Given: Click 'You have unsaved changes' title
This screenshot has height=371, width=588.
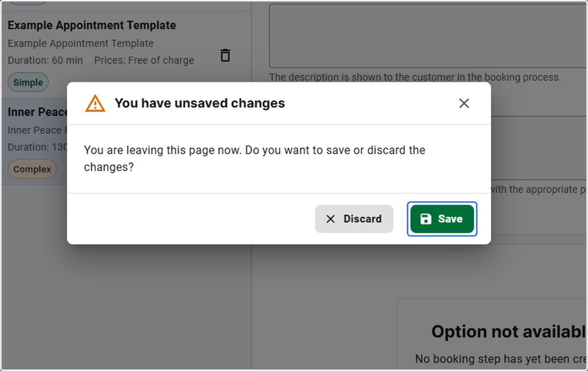Looking at the screenshot, I should 199,103.
